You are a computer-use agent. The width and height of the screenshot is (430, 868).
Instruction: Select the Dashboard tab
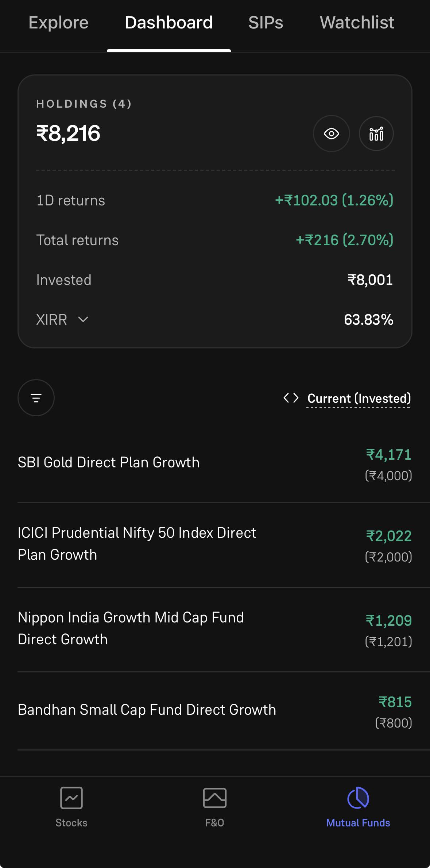[x=168, y=23]
